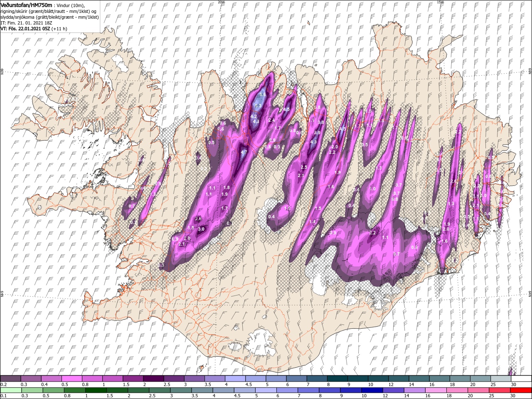Image resolution: width=532 pixels, height=399 pixels.
Task: Click the pink rain swatch between 16 and 18
Action: pyautogui.click(x=436, y=390)
